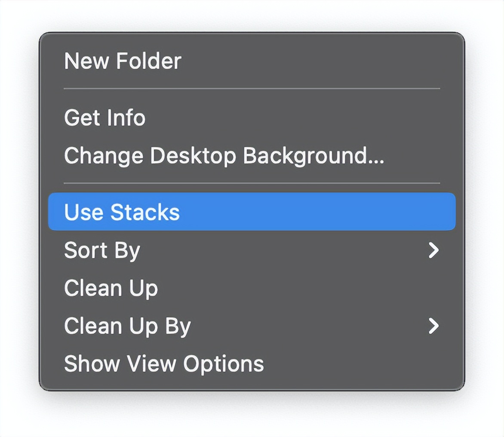This screenshot has height=437, width=504.
Task: Create a new folder on the desktop
Action: coord(123,61)
